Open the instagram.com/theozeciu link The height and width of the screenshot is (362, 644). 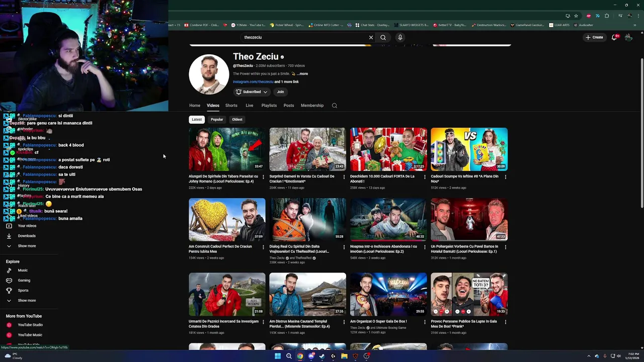pos(253,82)
